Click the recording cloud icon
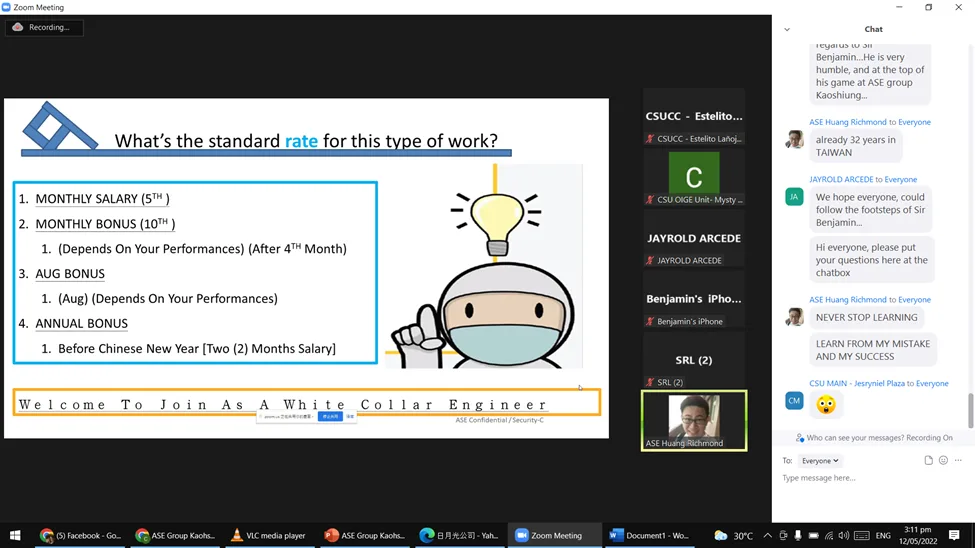975x548 pixels. tap(18, 27)
